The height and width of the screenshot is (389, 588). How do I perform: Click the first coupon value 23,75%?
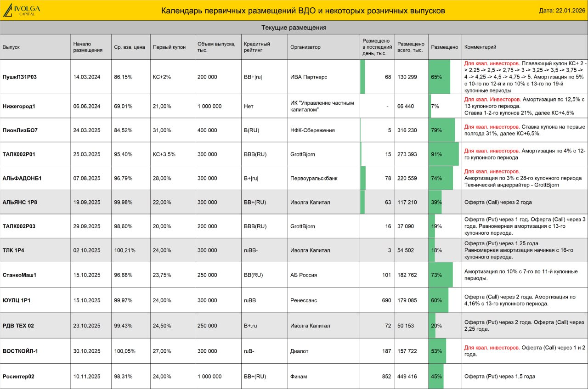(x=162, y=275)
